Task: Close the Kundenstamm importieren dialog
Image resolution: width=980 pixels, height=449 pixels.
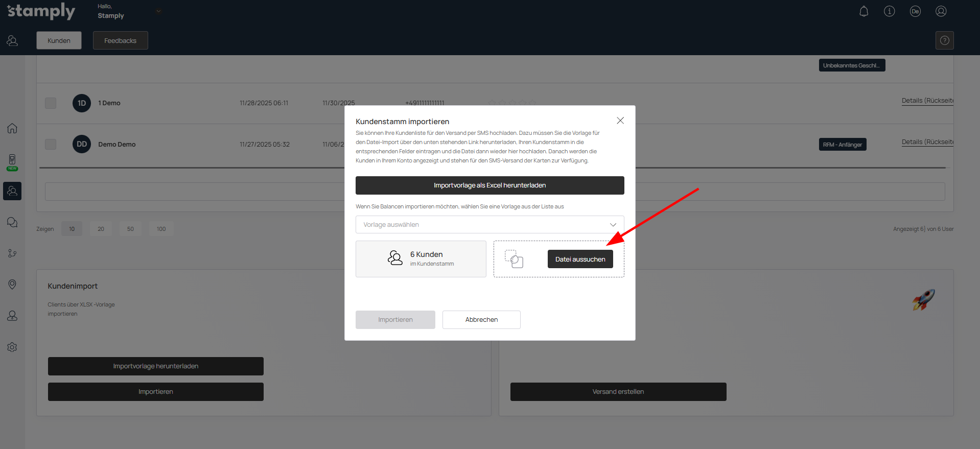Action: [x=620, y=121]
